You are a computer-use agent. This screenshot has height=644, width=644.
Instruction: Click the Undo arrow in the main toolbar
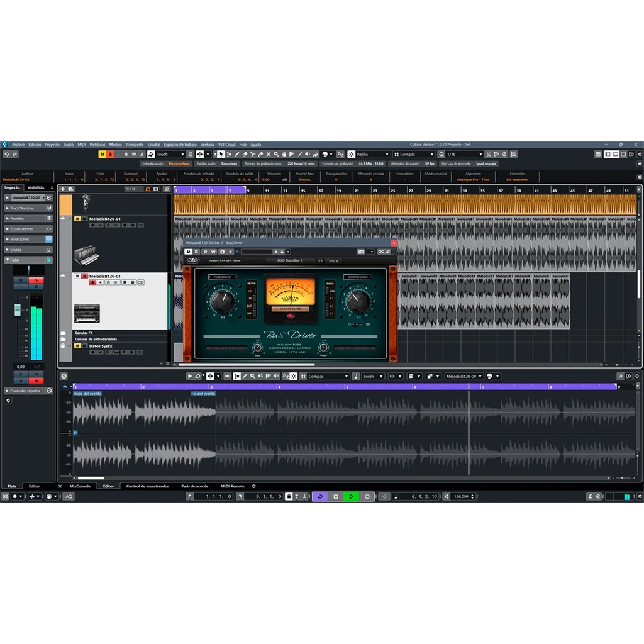tap(6, 155)
